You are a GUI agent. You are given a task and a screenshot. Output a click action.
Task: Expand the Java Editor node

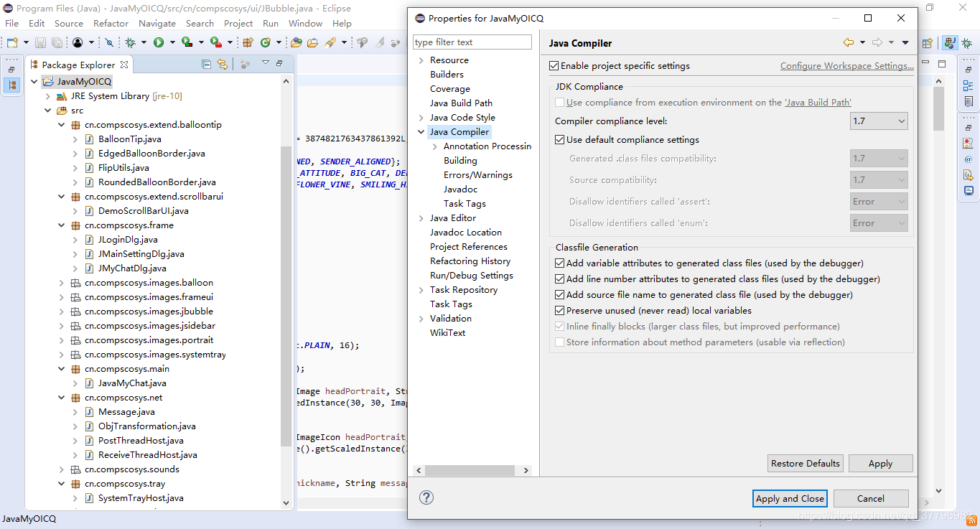[x=421, y=218]
